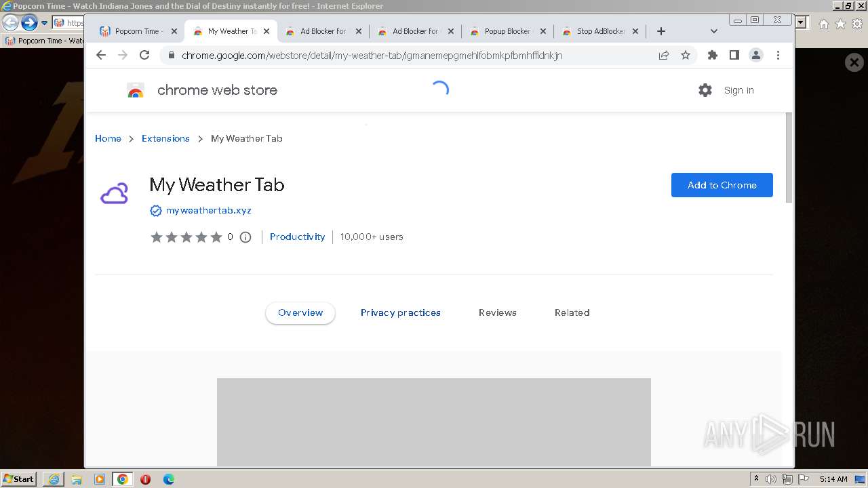Click the Chrome address bar URL
The image size is (868, 488).
[x=372, y=56]
